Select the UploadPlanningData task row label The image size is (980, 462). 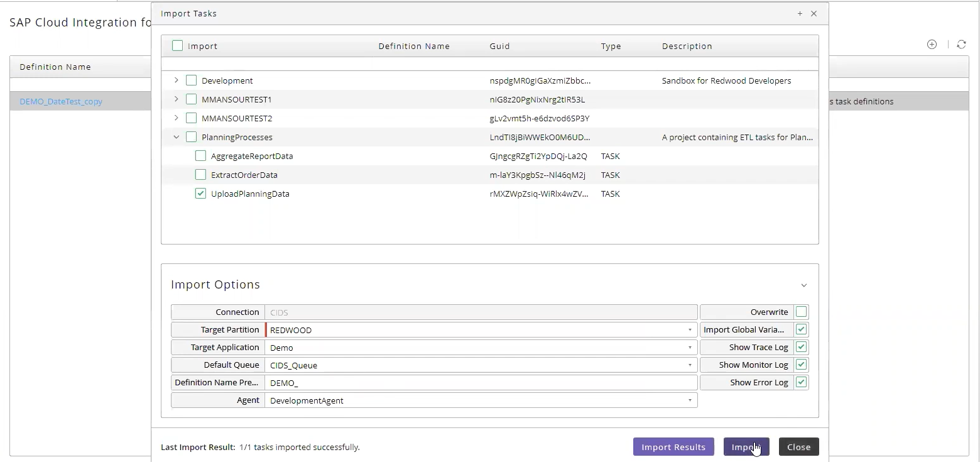coord(250,194)
